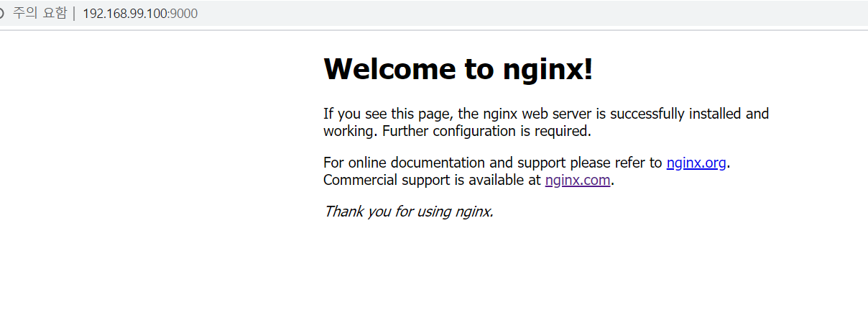Follow the nginx.com commercial support link
Screen dimensions: 868x336
coord(578,180)
